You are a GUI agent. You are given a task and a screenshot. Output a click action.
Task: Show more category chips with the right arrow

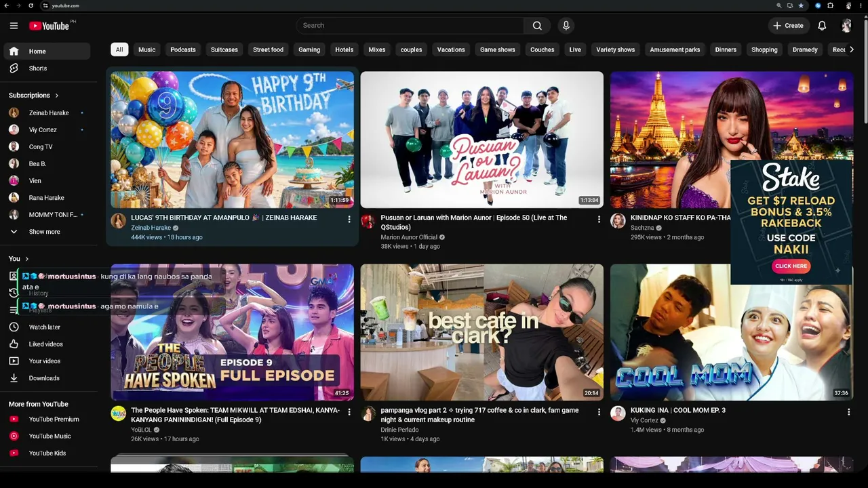tap(852, 49)
